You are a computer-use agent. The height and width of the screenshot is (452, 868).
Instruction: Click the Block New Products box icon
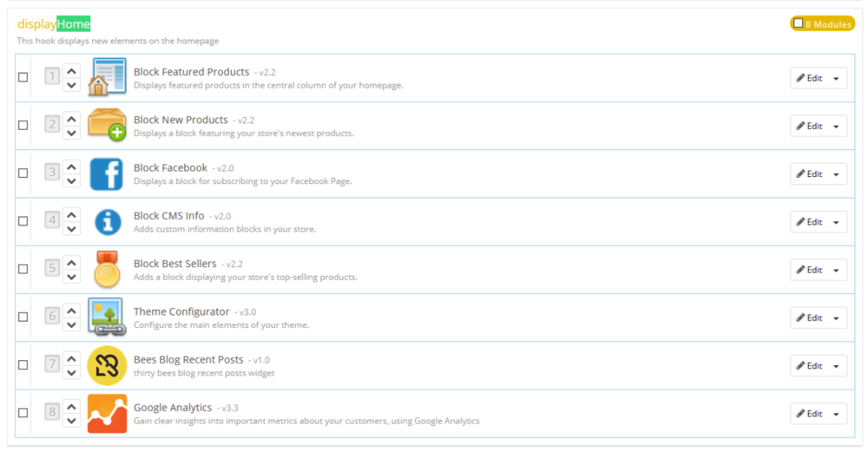coord(108,125)
